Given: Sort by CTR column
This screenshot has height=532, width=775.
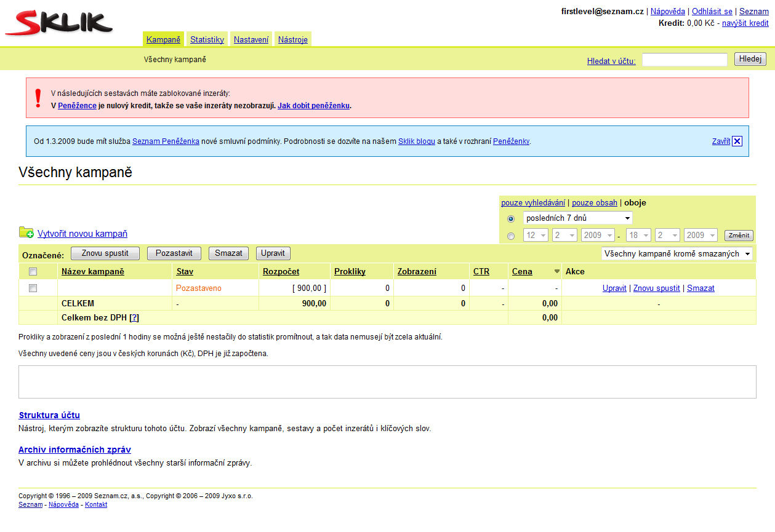Looking at the screenshot, I should [481, 272].
